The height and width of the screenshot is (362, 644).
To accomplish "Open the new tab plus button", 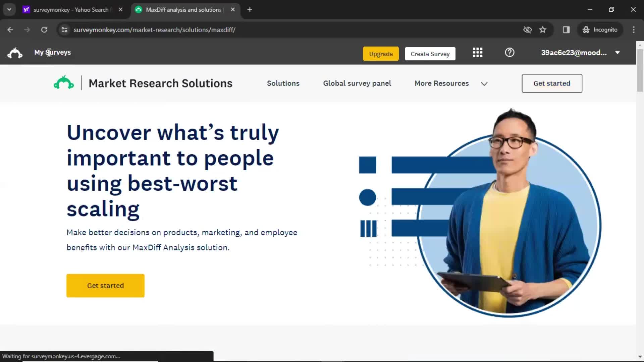I will coord(250,10).
